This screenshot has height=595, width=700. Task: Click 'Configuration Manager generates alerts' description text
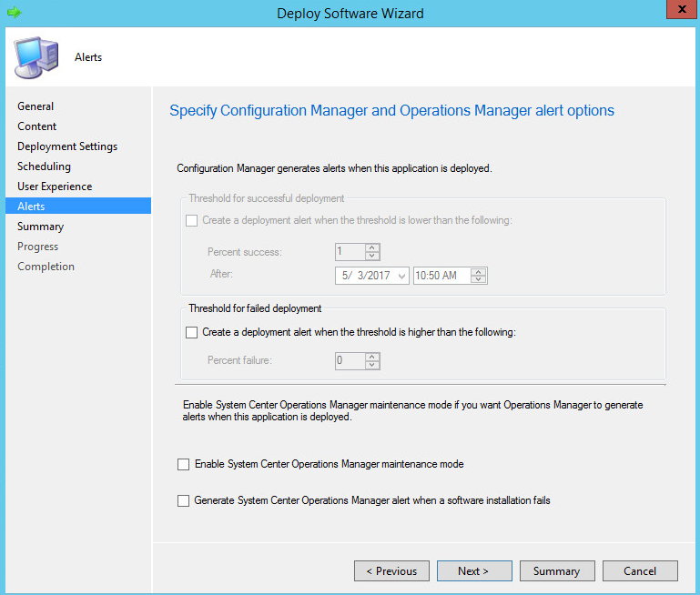click(x=334, y=168)
